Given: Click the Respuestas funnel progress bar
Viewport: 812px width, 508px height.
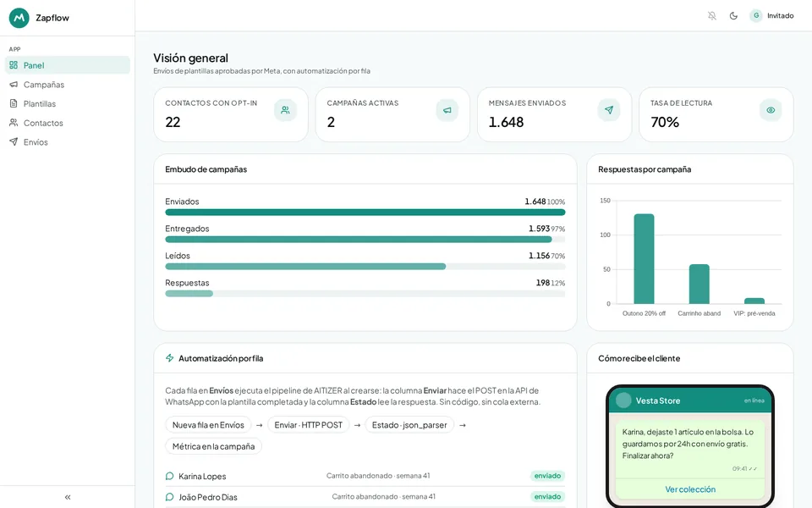Looking at the screenshot, I should pyautogui.click(x=365, y=294).
